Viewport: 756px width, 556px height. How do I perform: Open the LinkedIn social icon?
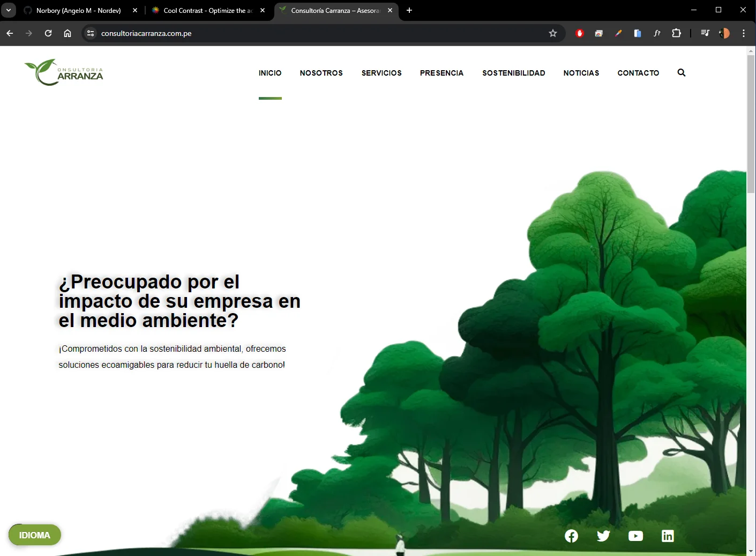(x=668, y=536)
